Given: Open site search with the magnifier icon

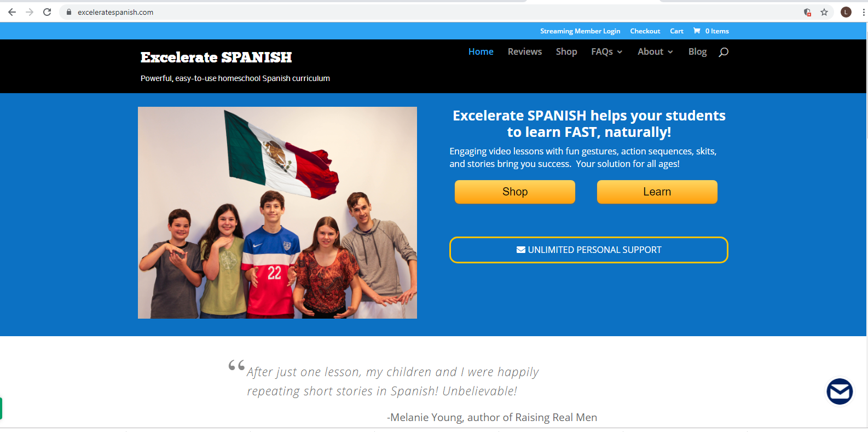Looking at the screenshot, I should (x=724, y=52).
